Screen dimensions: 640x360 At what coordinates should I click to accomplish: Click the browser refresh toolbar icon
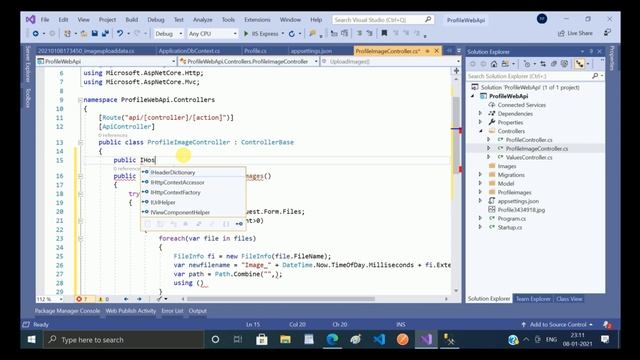(x=292, y=33)
